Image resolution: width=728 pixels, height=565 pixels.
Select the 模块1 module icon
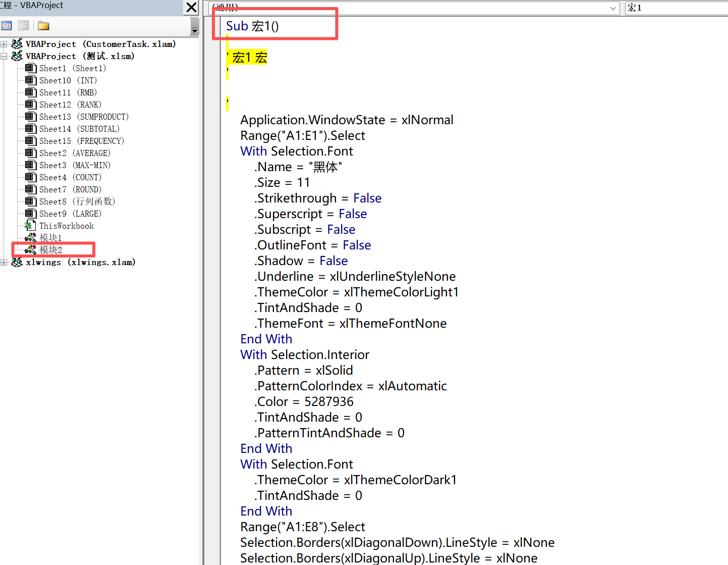pyautogui.click(x=31, y=238)
